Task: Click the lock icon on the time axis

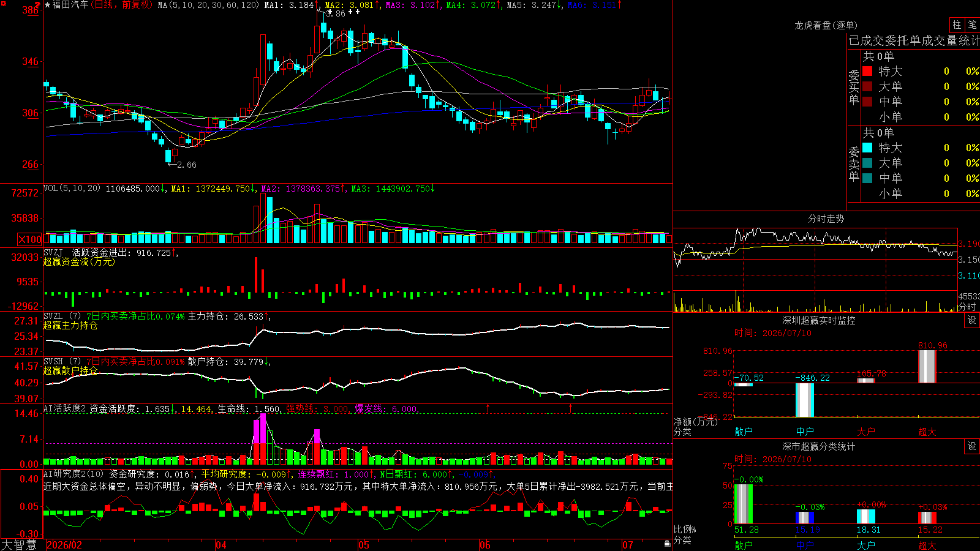Action: click(667, 544)
